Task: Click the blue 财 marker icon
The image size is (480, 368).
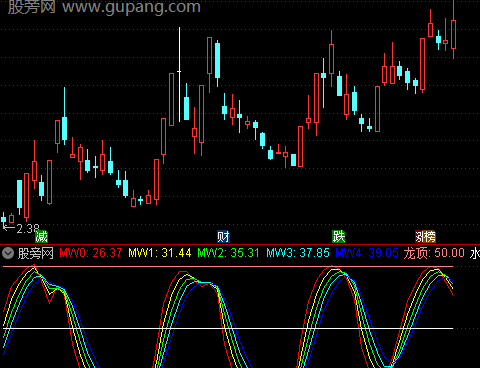Action: click(223, 237)
